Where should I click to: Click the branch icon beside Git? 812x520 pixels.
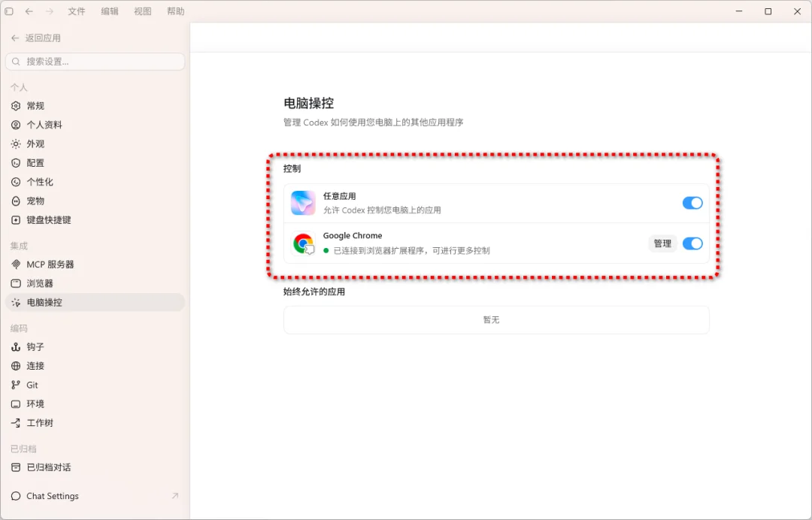[16, 385]
